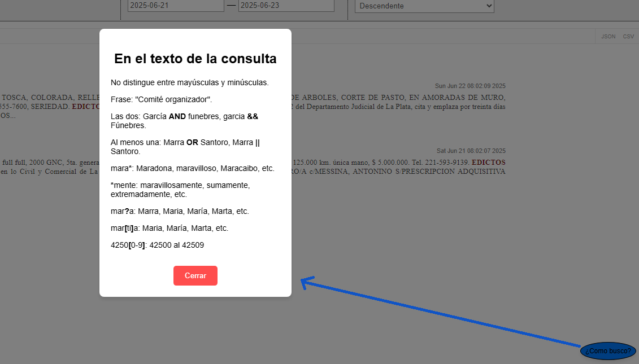Click the CSV export option
The image size is (639, 364).
[628, 36]
